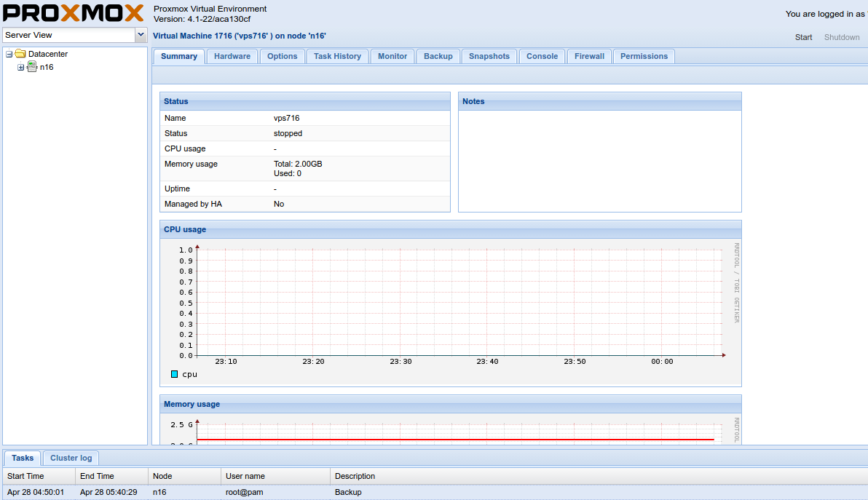Sort tasks by Start Time column
868x500 pixels.
click(25, 476)
